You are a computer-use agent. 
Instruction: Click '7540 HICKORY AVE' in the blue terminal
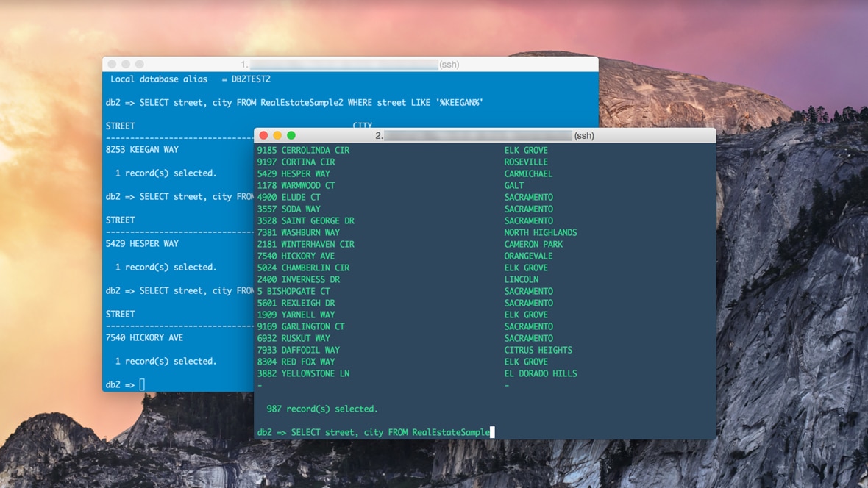(x=144, y=337)
